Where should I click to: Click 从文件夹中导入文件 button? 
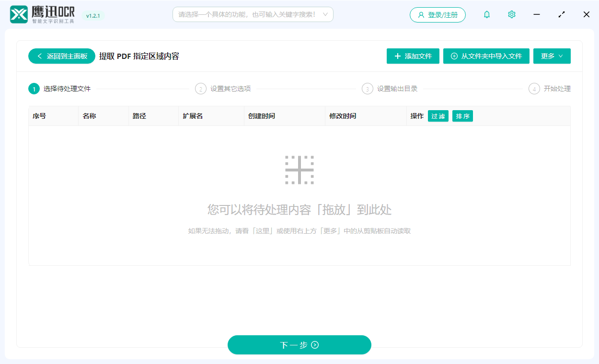[x=486, y=56]
